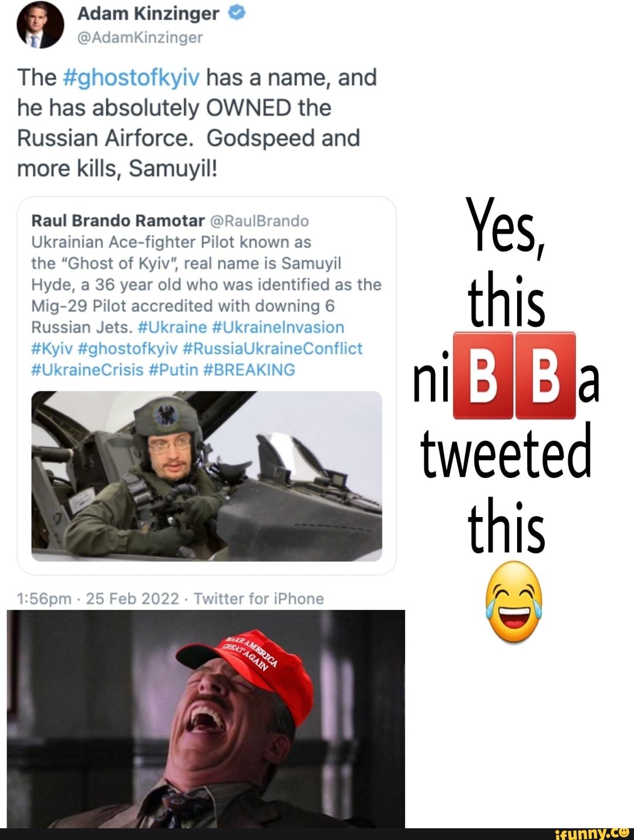Open the Adam Kinzinger display name
The image size is (634, 840).
pos(148,14)
